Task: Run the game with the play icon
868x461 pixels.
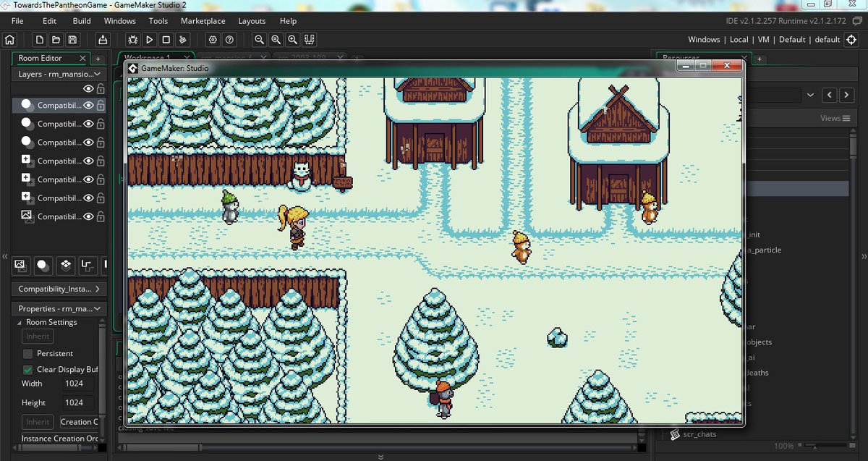Action: 150,40
